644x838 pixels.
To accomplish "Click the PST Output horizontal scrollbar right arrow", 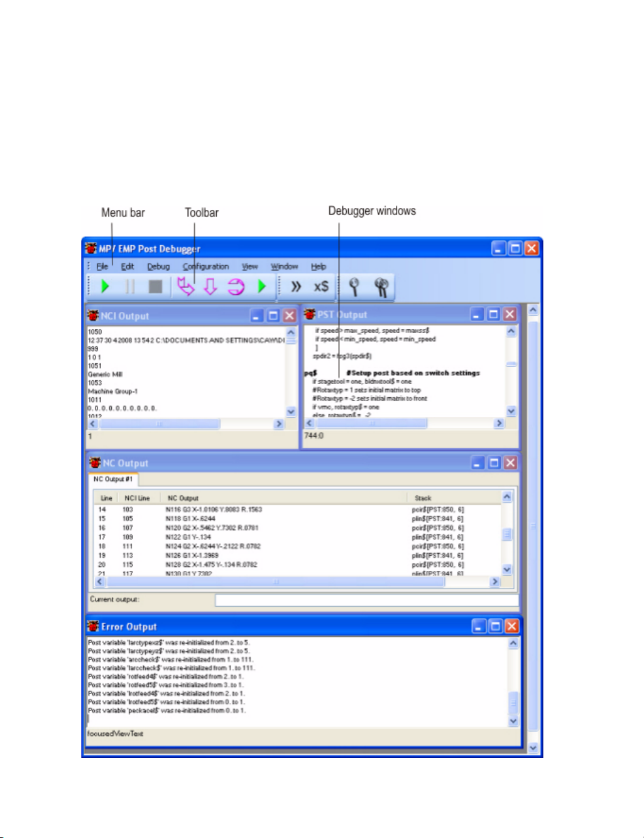I will point(499,424).
